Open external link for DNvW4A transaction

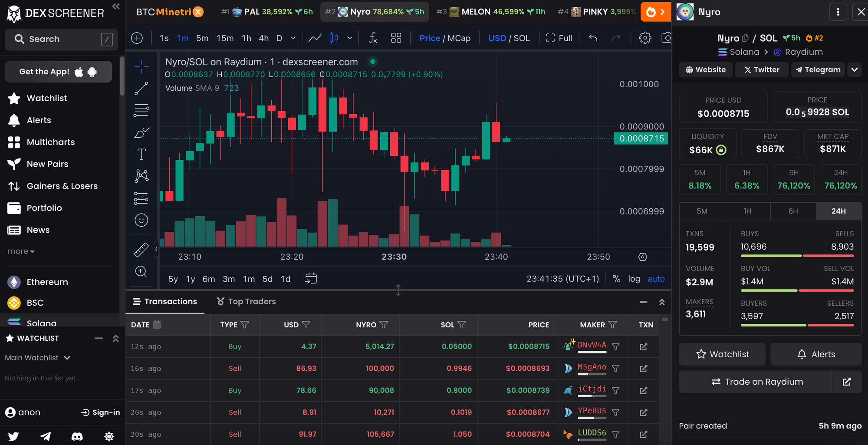pos(644,346)
